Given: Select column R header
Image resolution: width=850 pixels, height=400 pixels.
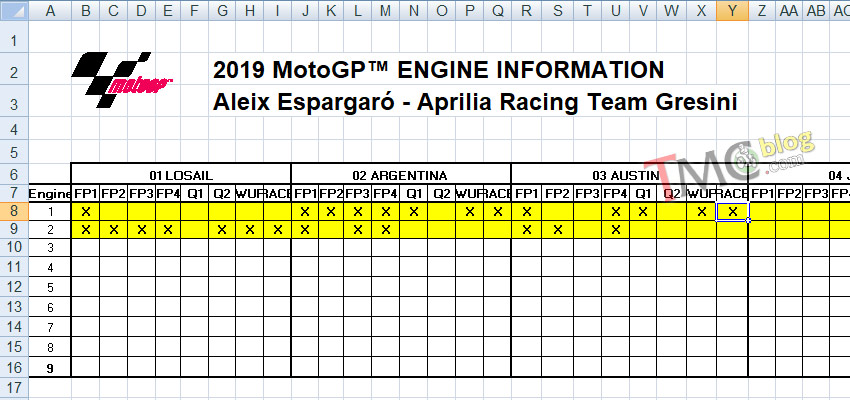Looking at the screenshot, I should pos(526,10).
